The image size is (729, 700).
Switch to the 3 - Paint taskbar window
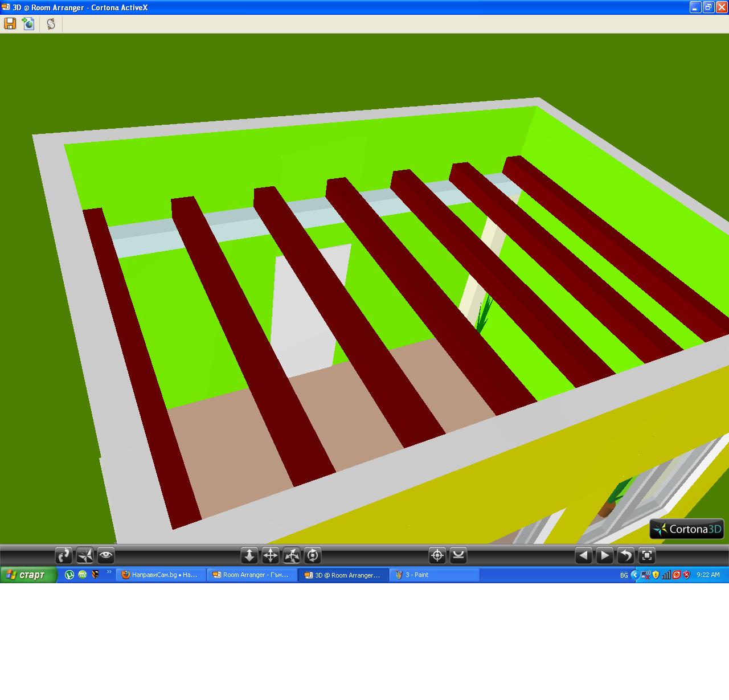434,575
